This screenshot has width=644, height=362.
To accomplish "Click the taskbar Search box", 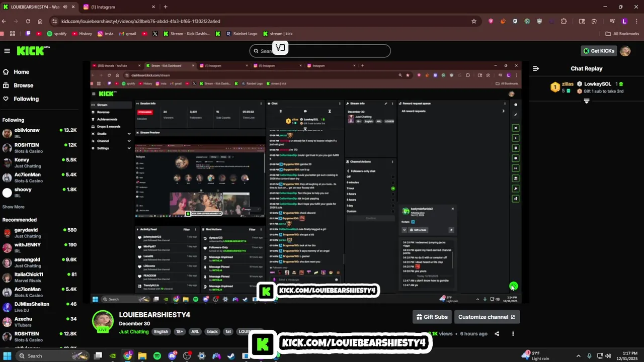I will (x=53, y=356).
